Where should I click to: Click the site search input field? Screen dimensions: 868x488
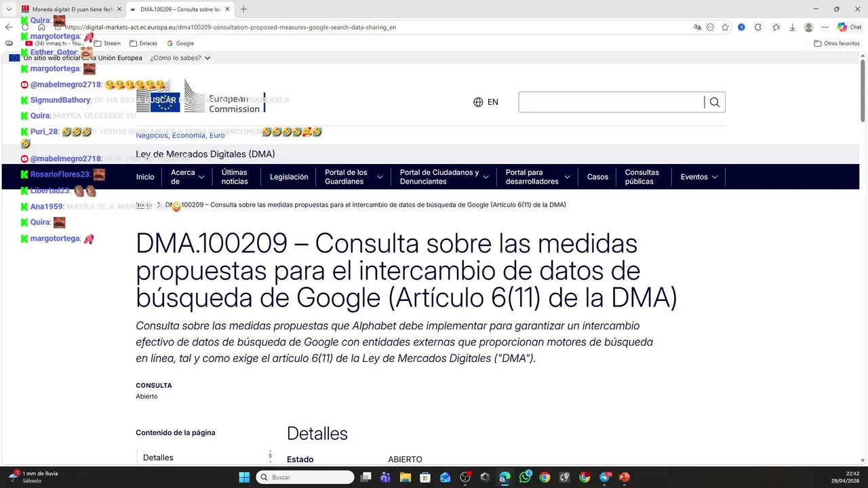(x=611, y=102)
